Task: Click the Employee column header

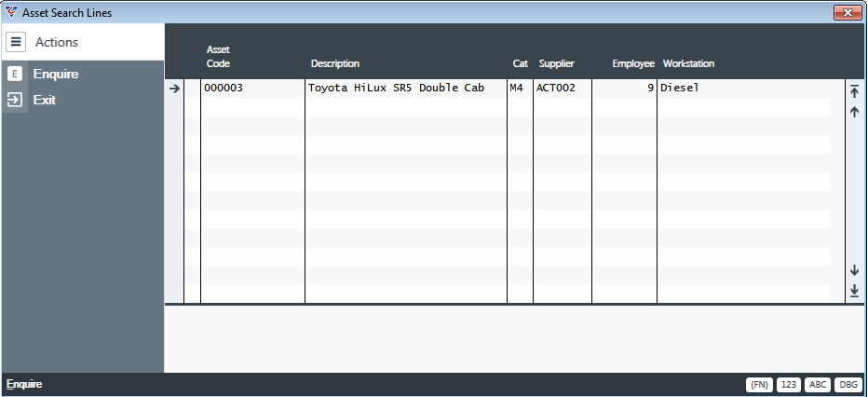Action: (633, 63)
